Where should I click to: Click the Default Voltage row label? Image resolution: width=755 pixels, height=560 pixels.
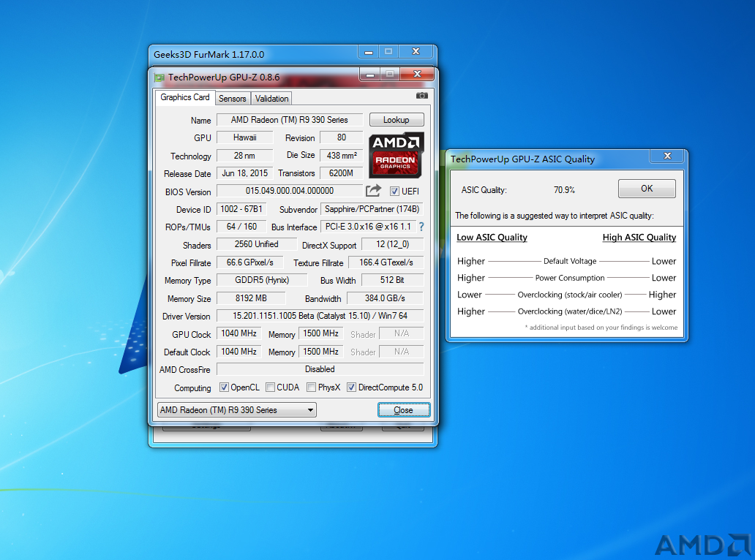pyautogui.click(x=570, y=261)
